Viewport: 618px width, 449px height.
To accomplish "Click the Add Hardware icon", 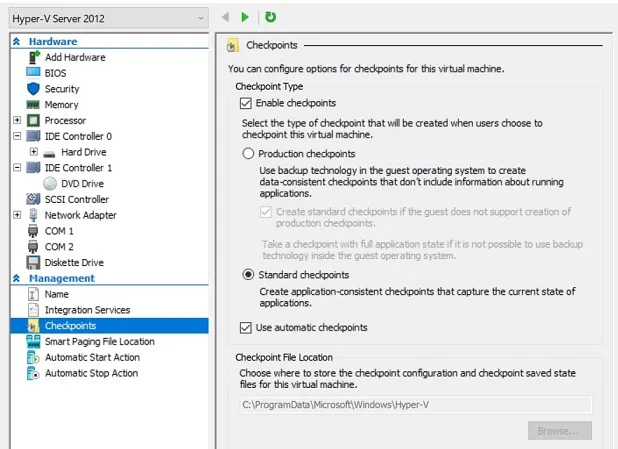I will 32,57.
